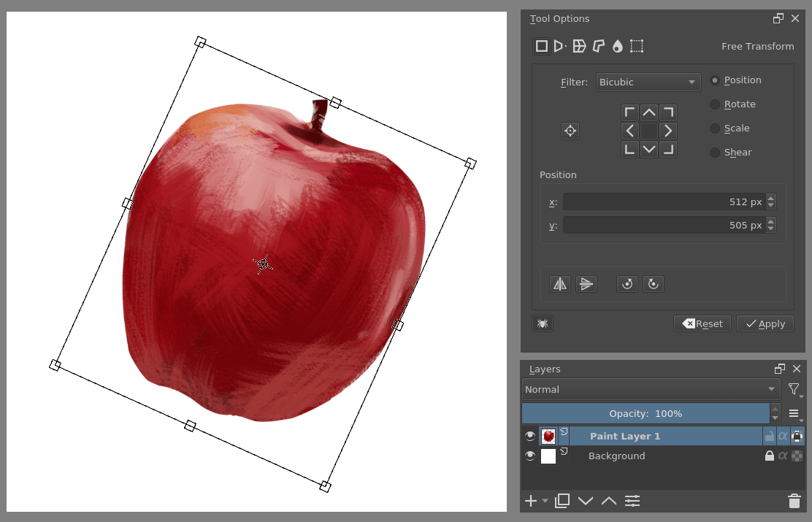Delete the selected layer with the trash icon
This screenshot has width=812, height=522.
pyautogui.click(x=794, y=501)
